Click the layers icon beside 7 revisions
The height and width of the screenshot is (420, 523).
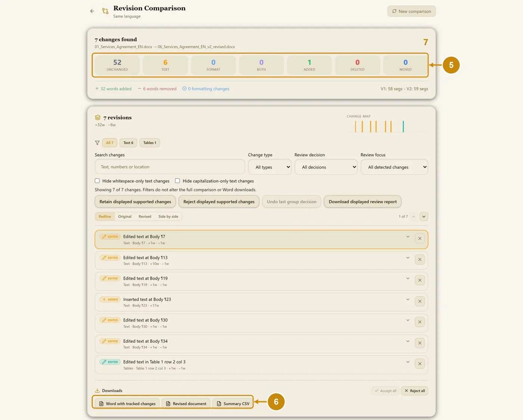(98, 118)
